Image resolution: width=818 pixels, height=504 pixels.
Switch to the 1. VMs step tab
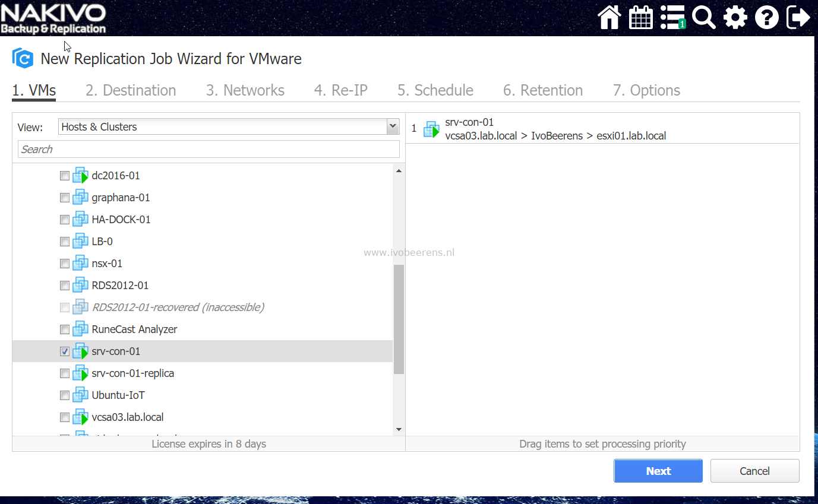[x=34, y=90]
